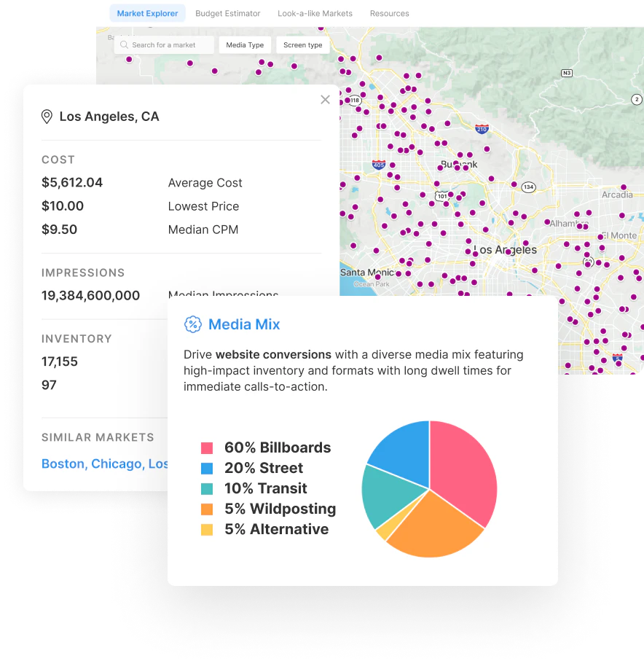The height and width of the screenshot is (669, 644).
Task: Focus the Search for a market field
Action: (x=164, y=44)
